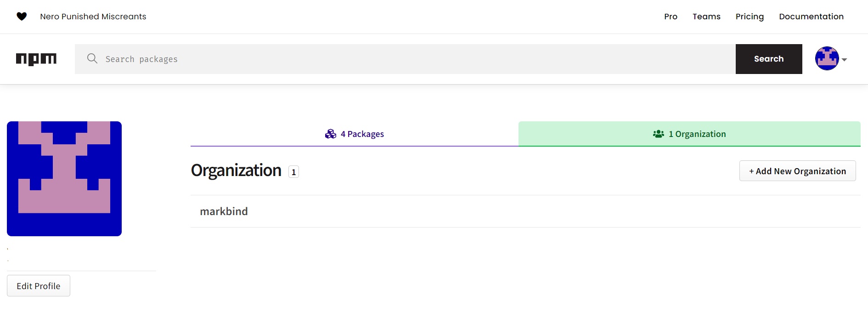Switch to the 1 Organization tab
Viewport: 868px width, 313px height.
[x=697, y=134]
